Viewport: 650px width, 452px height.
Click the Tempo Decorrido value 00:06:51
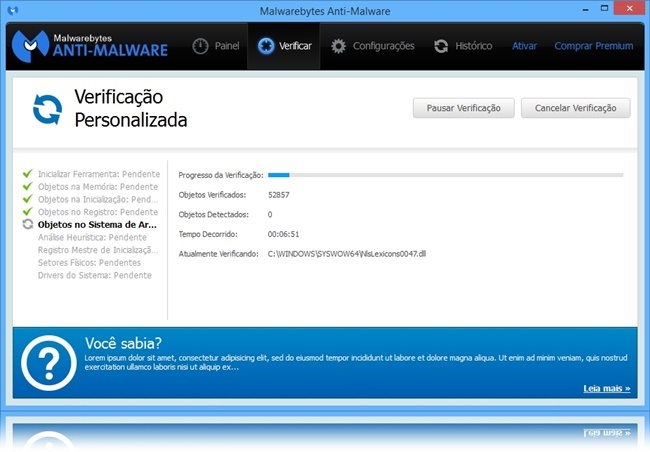(283, 234)
